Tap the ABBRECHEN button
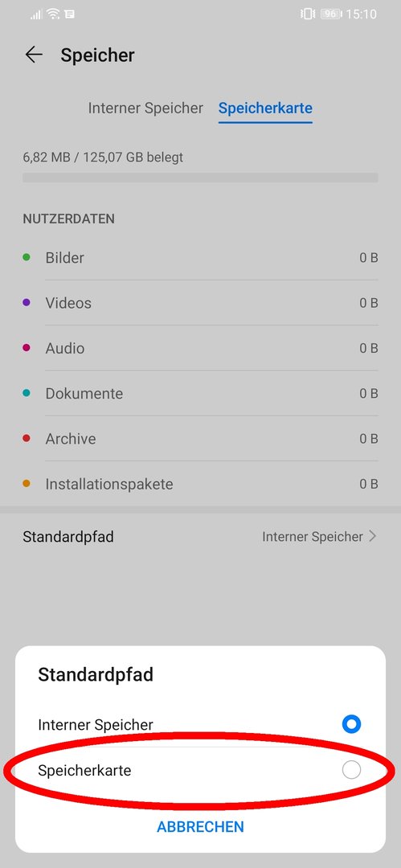Viewport: 401px width, 868px height. [201, 826]
